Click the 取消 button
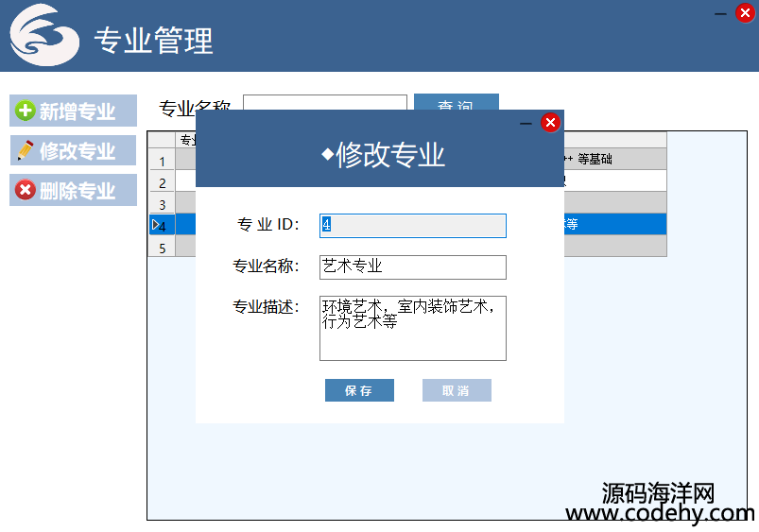Viewport: 759px width, 532px height. point(457,390)
